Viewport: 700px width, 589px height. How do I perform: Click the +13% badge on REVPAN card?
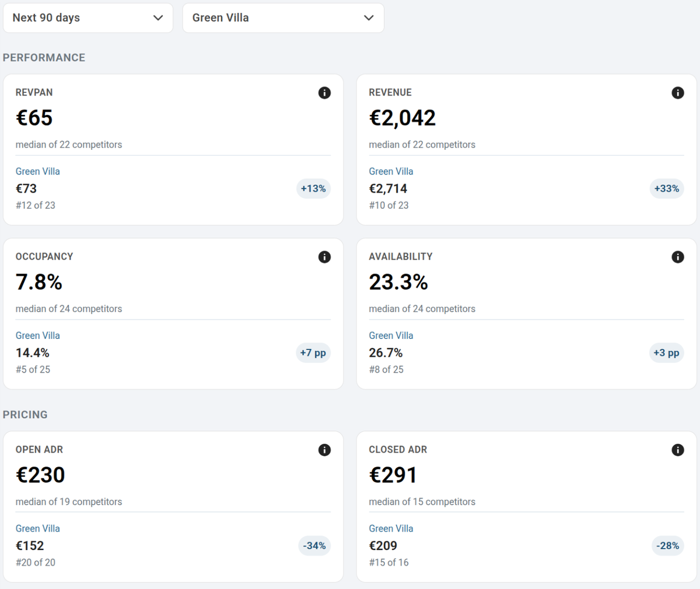click(313, 189)
